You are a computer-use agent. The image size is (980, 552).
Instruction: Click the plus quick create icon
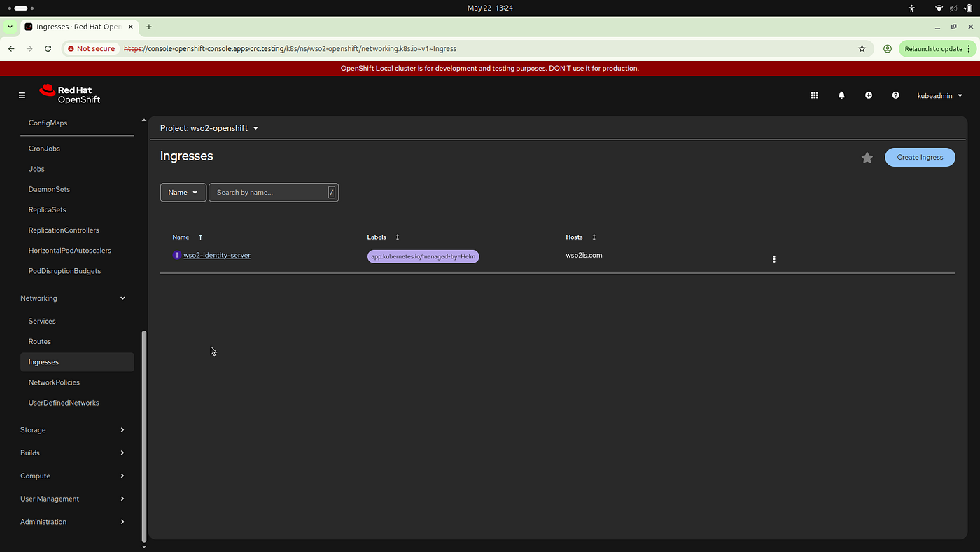pos(868,95)
